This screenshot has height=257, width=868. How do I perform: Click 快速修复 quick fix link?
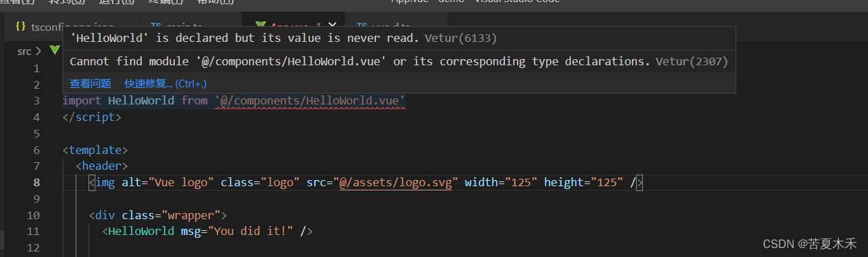[x=165, y=84]
